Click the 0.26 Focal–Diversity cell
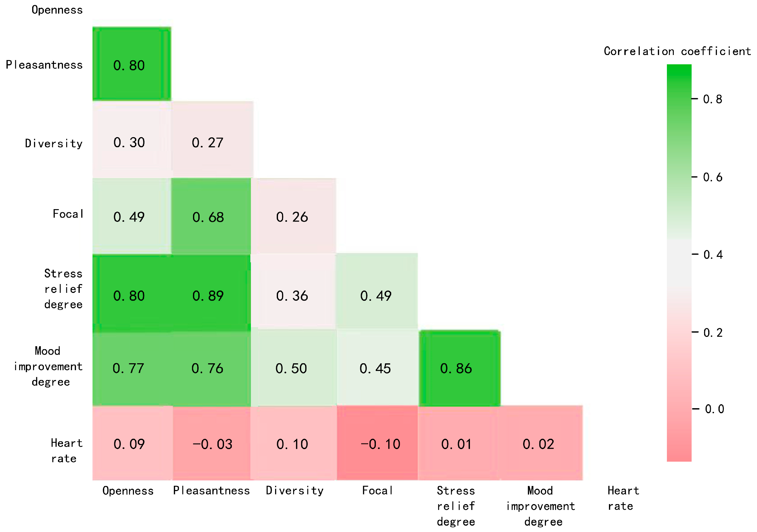 click(293, 216)
